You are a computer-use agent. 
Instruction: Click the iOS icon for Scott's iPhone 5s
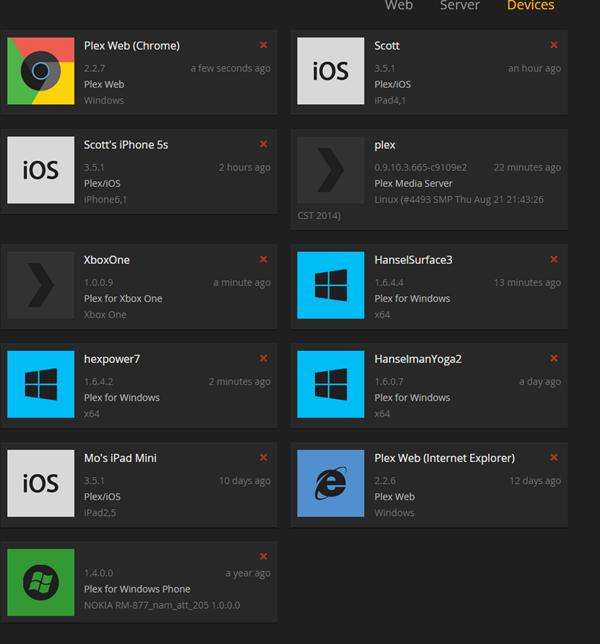(x=41, y=170)
